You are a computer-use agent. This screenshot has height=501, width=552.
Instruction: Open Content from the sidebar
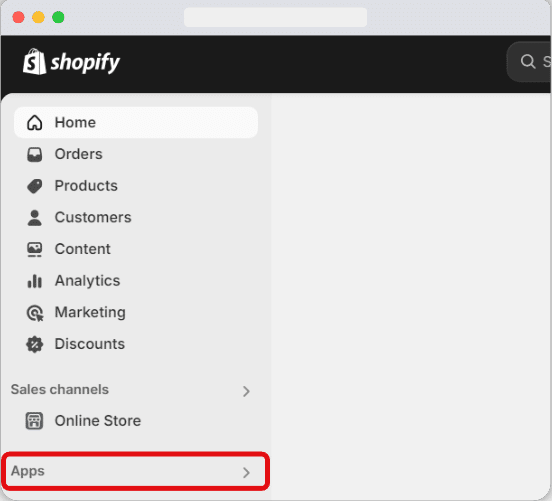click(x=136, y=249)
